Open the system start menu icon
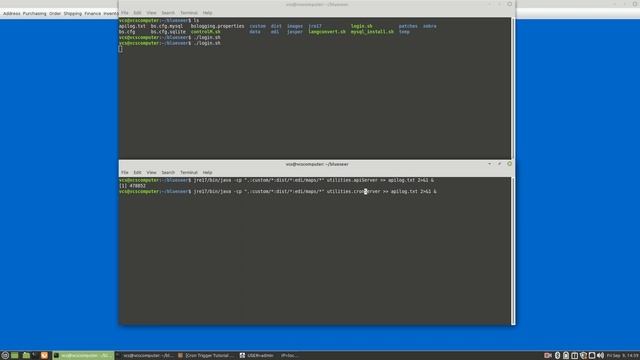This screenshot has width=640, height=360. tap(5, 356)
